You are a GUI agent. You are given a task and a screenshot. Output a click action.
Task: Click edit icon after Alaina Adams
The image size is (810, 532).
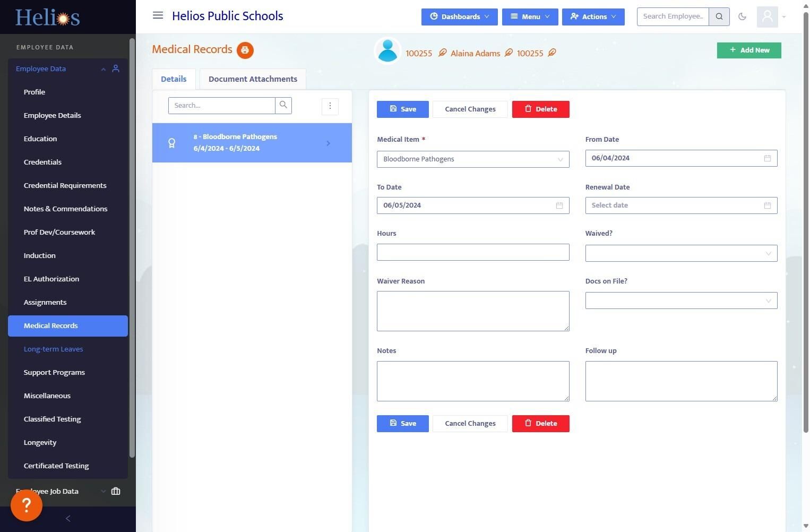click(x=509, y=53)
